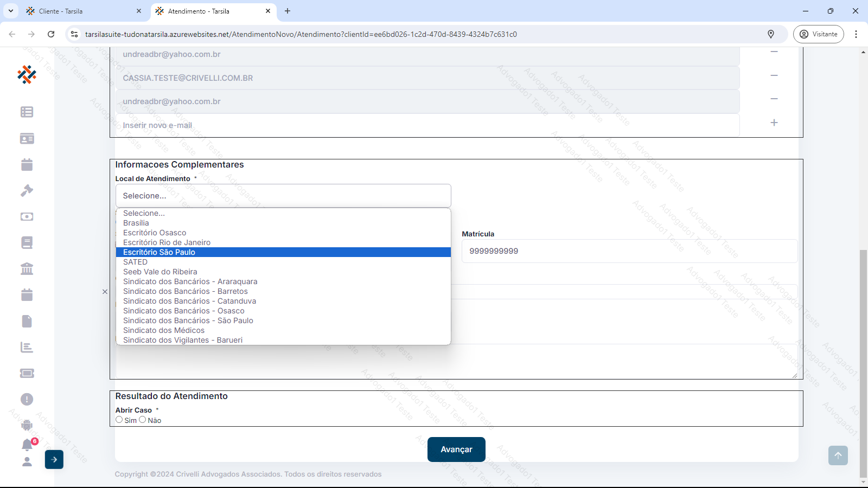Choose Sindicato dos Médicos option

(164, 330)
